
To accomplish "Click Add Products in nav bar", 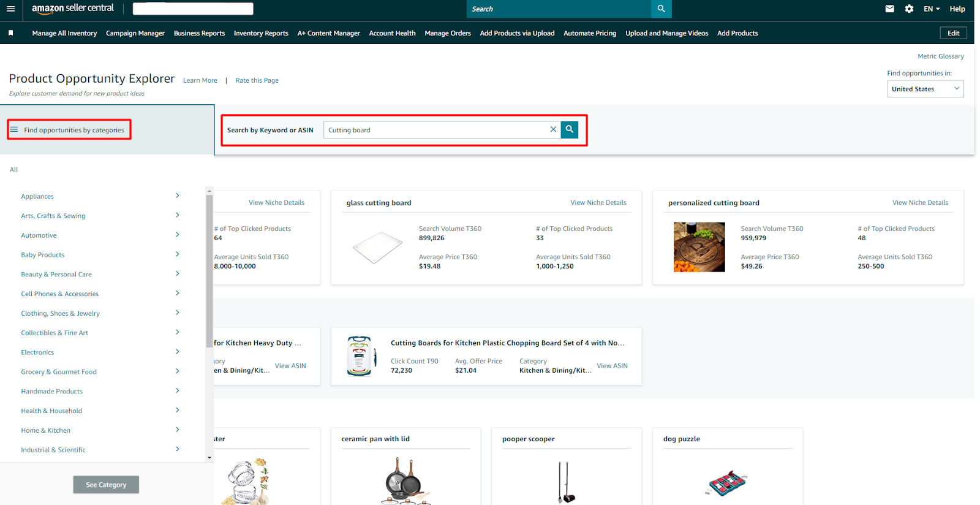I will (737, 33).
